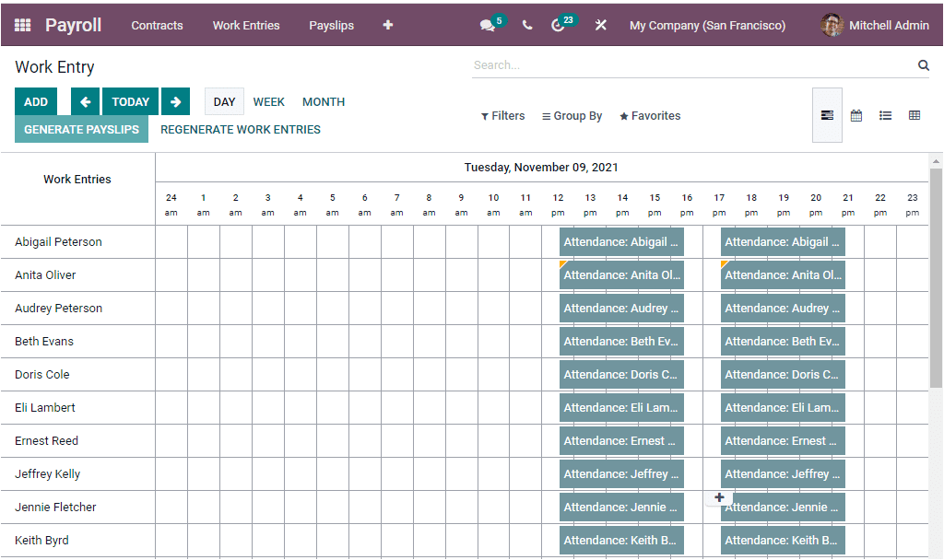
Task: Open the developer tools wrench icon
Action: [x=601, y=25]
